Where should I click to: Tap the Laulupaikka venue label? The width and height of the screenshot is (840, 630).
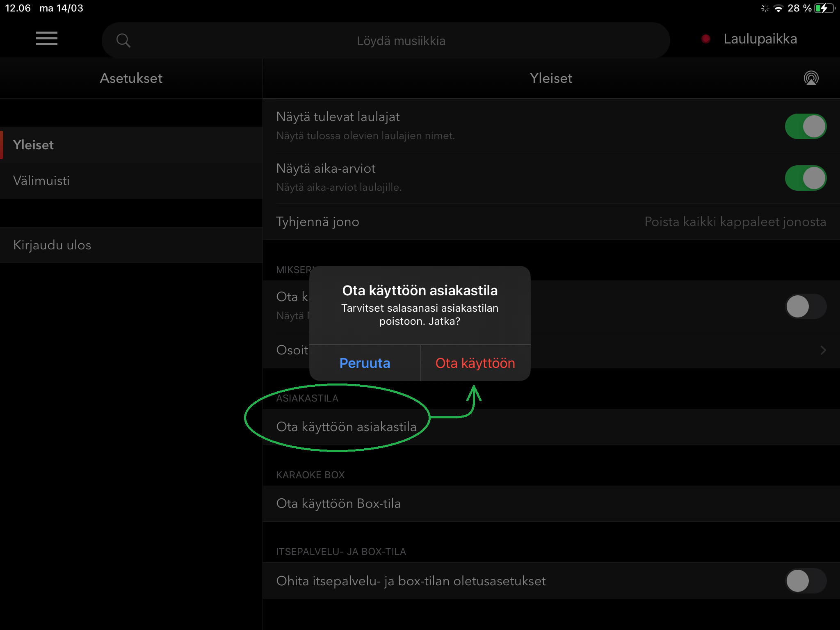tap(760, 39)
